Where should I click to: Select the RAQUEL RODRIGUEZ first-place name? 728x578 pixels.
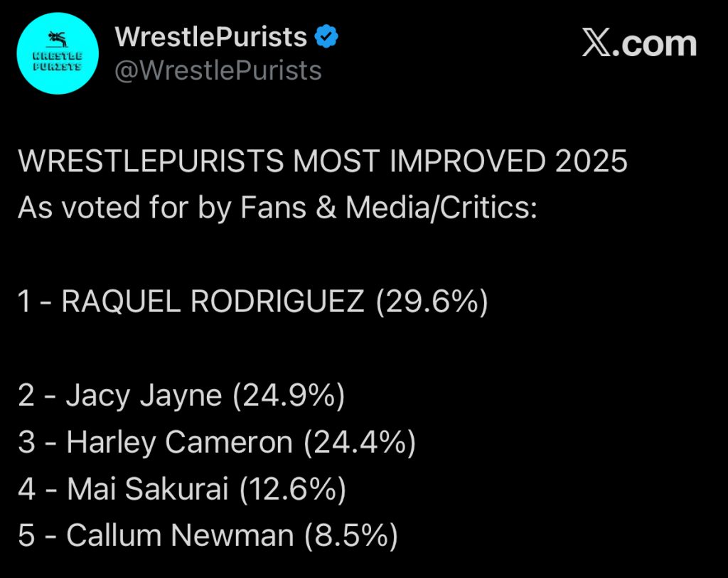[x=213, y=301]
